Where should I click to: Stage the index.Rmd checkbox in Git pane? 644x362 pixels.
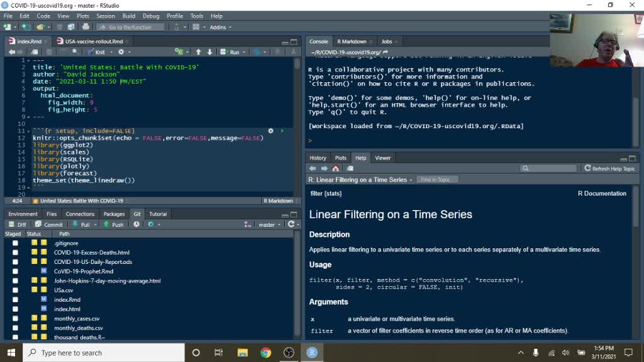[x=15, y=300]
